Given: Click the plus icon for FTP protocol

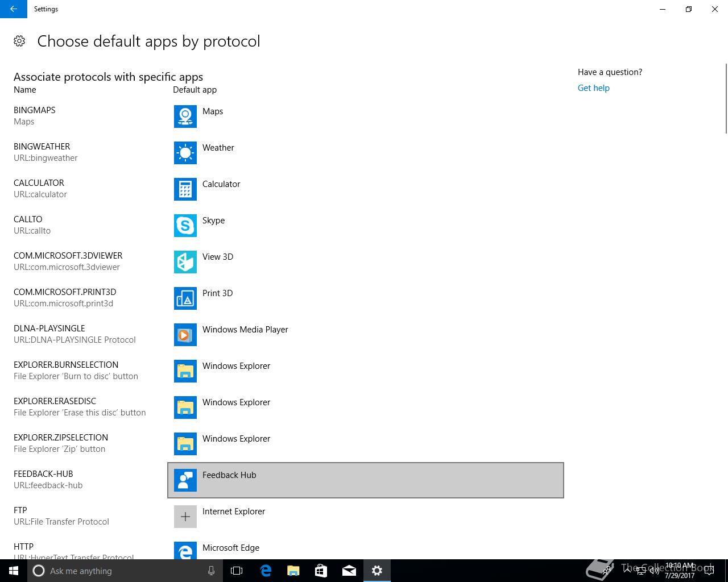Looking at the screenshot, I should [x=185, y=517].
